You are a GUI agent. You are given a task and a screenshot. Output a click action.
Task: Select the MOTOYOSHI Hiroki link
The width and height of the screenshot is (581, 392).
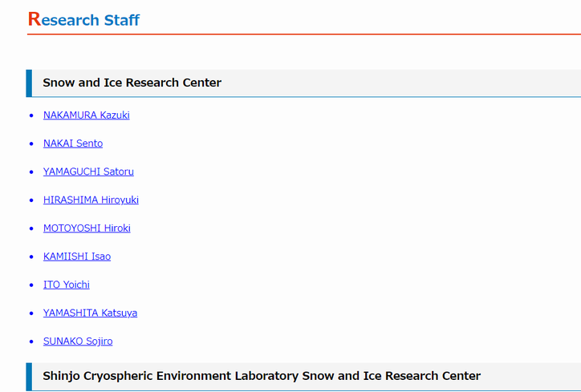click(87, 228)
